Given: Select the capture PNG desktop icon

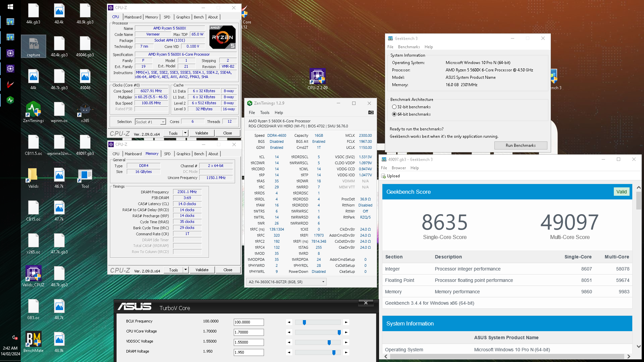Looking at the screenshot, I should [x=33, y=47].
